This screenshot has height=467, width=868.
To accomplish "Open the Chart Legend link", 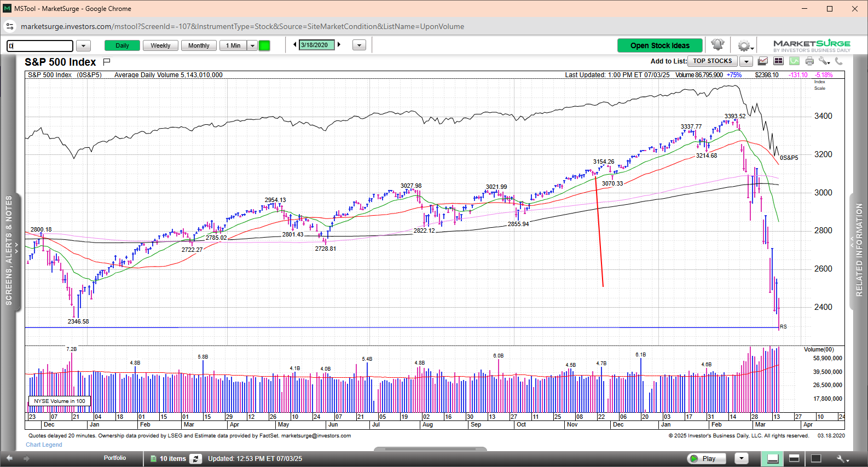I will pos(44,445).
